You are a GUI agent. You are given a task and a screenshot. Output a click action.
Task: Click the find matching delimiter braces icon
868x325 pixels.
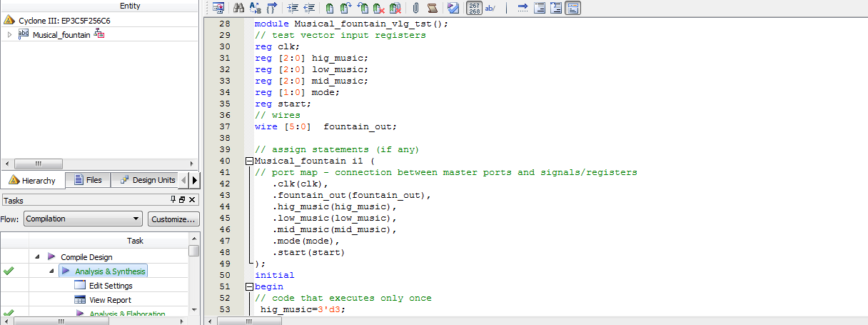(272, 8)
